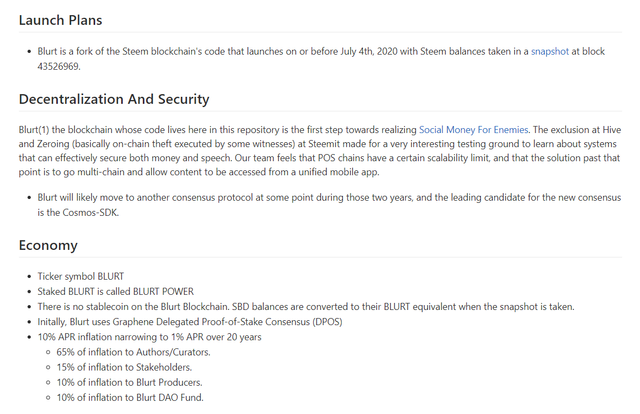
Task: Click the Decentralization And Security heading
Action: pyautogui.click(x=114, y=99)
